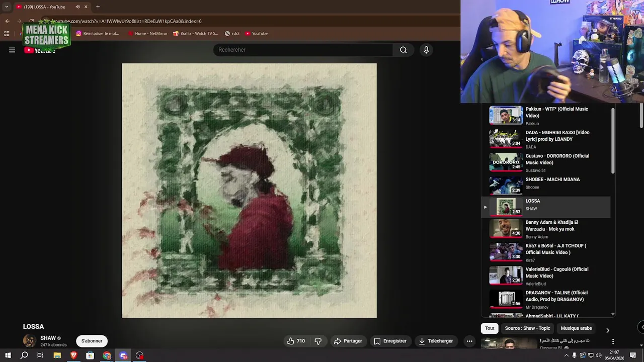The width and height of the screenshot is (644, 362).
Task: Open Windows taskbar search
Action: [24, 355]
